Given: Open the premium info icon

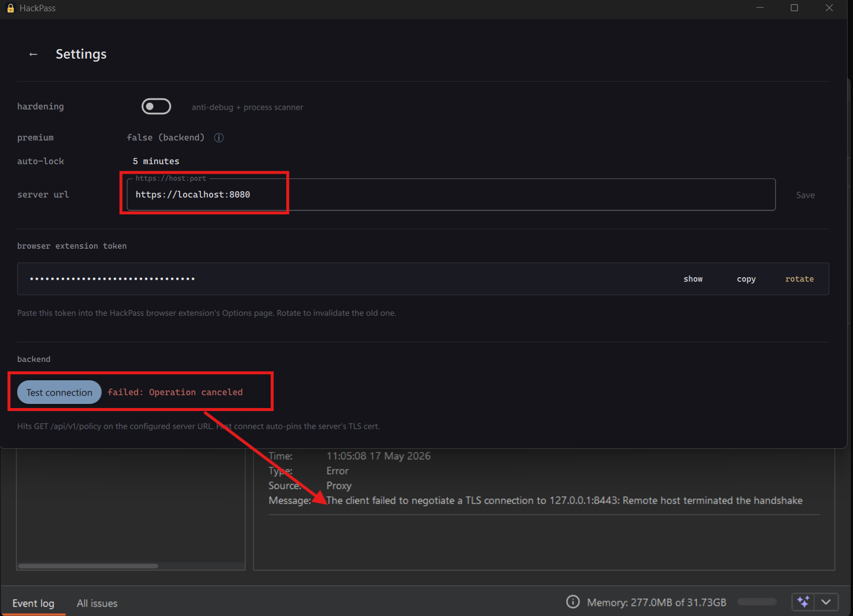Looking at the screenshot, I should tap(219, 137).
